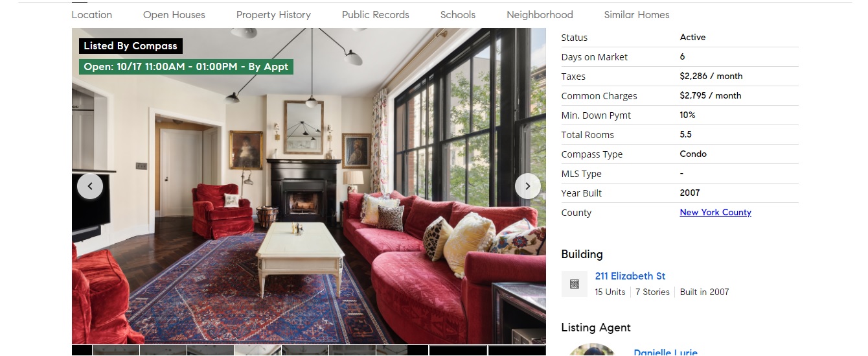The image size is (868, 356).
Task: Click the Listed By Compass badge
Action: point(131,46)
